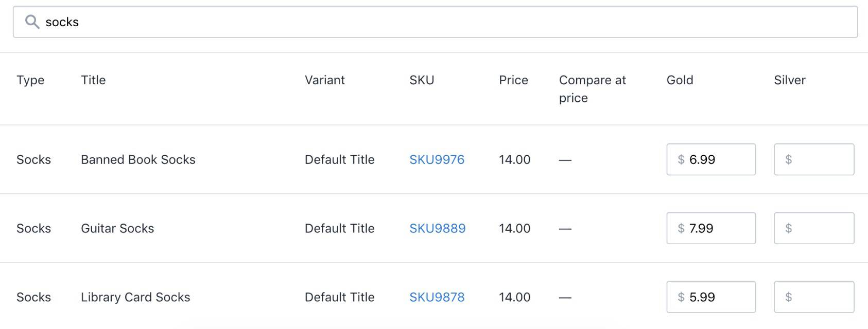Open the SKU9878 link
868x329 pixels.
pos(437,297)
